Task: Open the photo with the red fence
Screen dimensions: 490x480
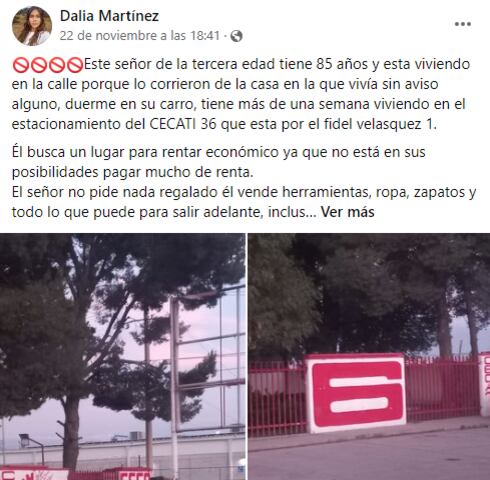Action: 369,357
